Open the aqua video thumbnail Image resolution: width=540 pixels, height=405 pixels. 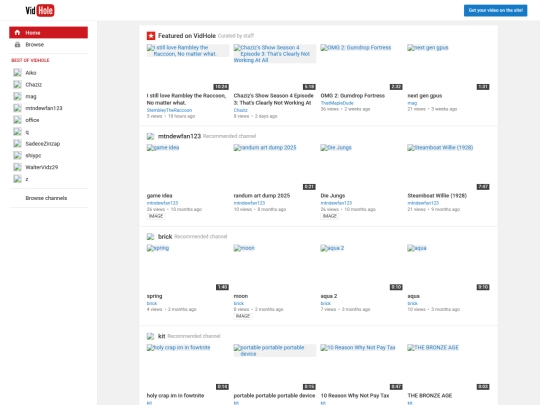(448, 268)
